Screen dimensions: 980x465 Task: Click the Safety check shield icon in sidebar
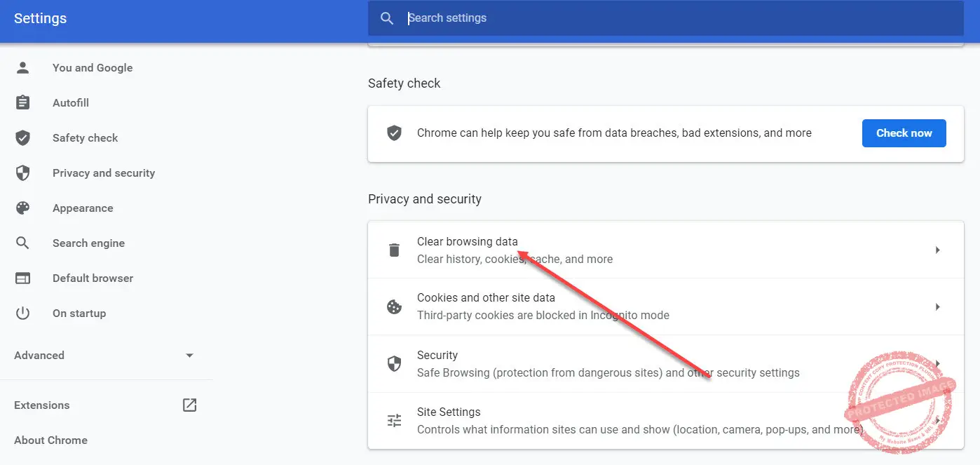[x=23, y=138]
